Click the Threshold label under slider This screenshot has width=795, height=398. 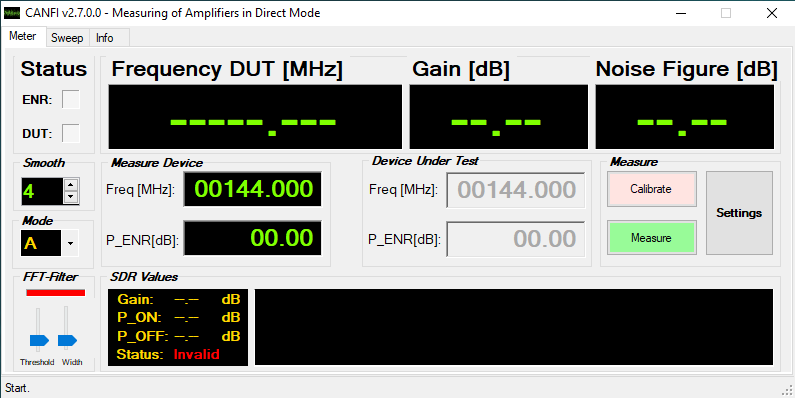(x=37, y=362)
